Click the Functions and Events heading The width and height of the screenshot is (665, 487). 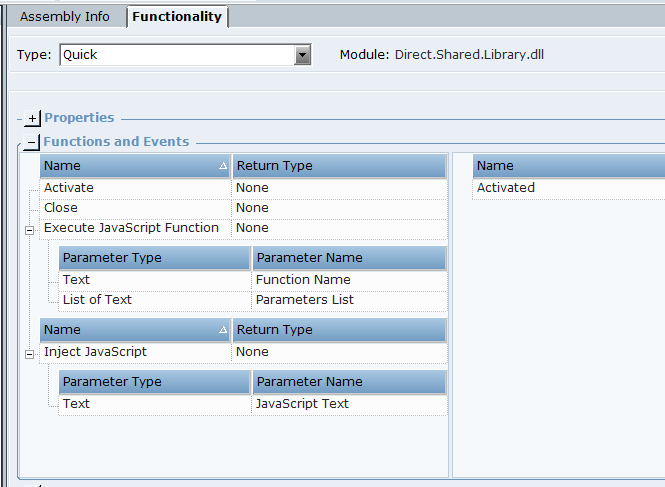point(116,142)
